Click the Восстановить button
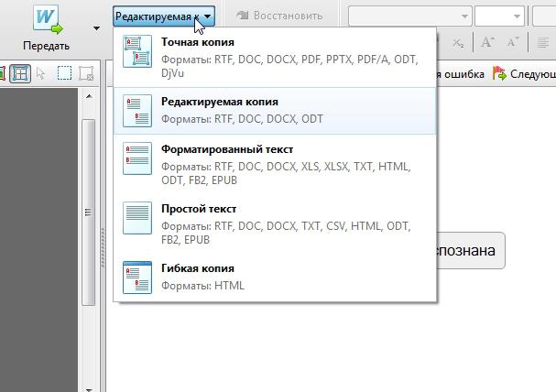The image size is (556, 392). coord(279,16)
